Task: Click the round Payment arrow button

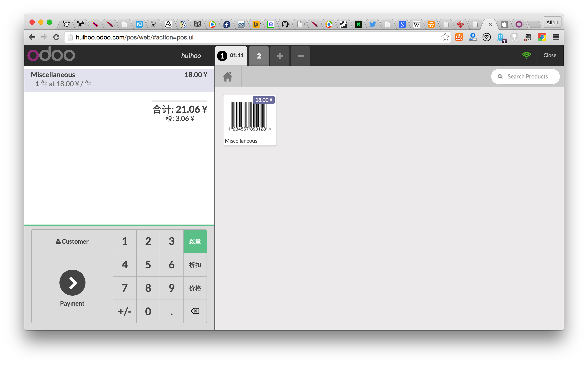Action: (72, 282)
